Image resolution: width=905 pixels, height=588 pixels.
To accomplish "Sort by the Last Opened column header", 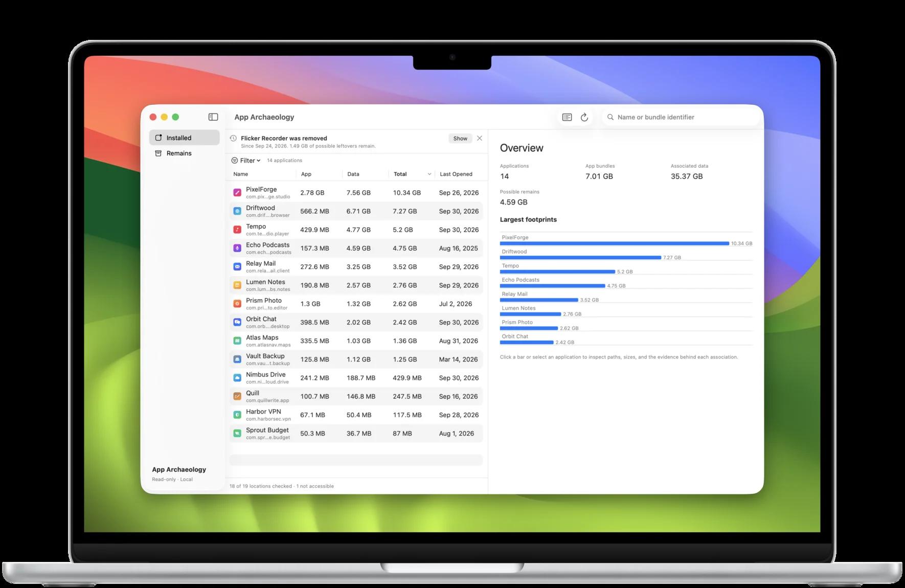I will (x=456, y=174).
